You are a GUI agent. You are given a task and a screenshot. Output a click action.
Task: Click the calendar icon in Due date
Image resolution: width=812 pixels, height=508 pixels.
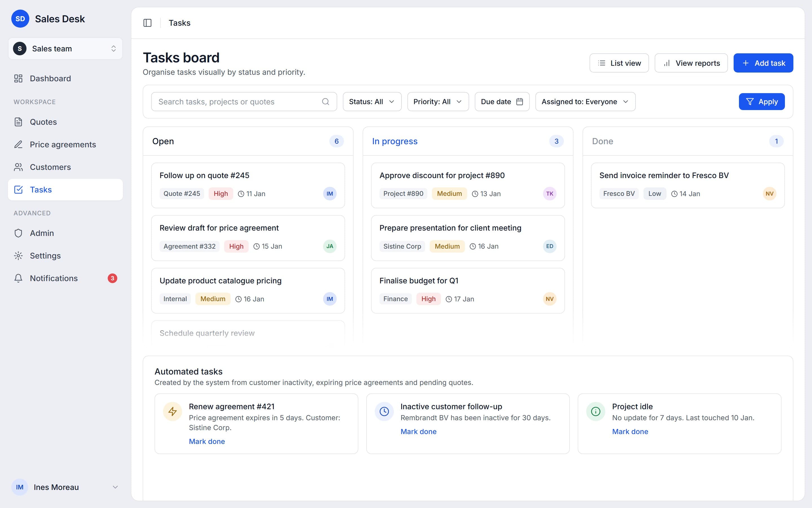tap(519, 102)
